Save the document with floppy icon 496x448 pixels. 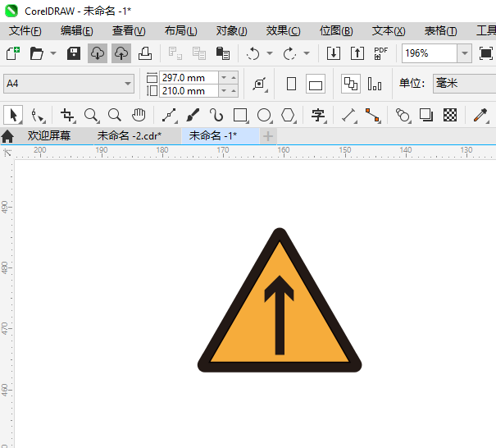tap(74, 53)
